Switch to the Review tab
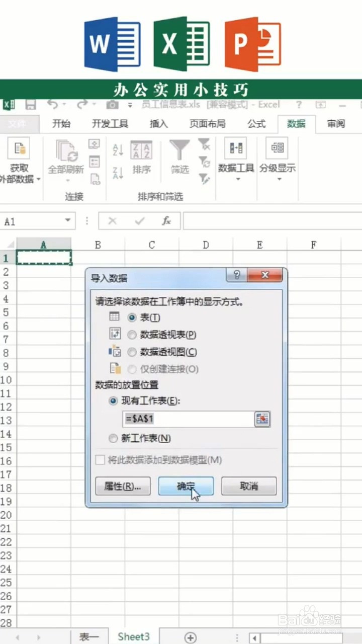 [x=336, y=124]
